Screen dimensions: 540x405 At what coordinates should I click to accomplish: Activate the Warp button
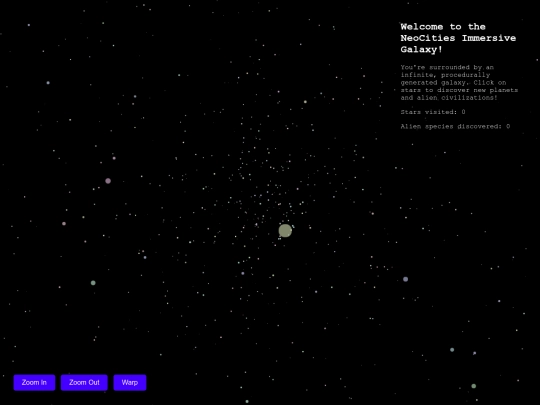[x=130, y=383]
